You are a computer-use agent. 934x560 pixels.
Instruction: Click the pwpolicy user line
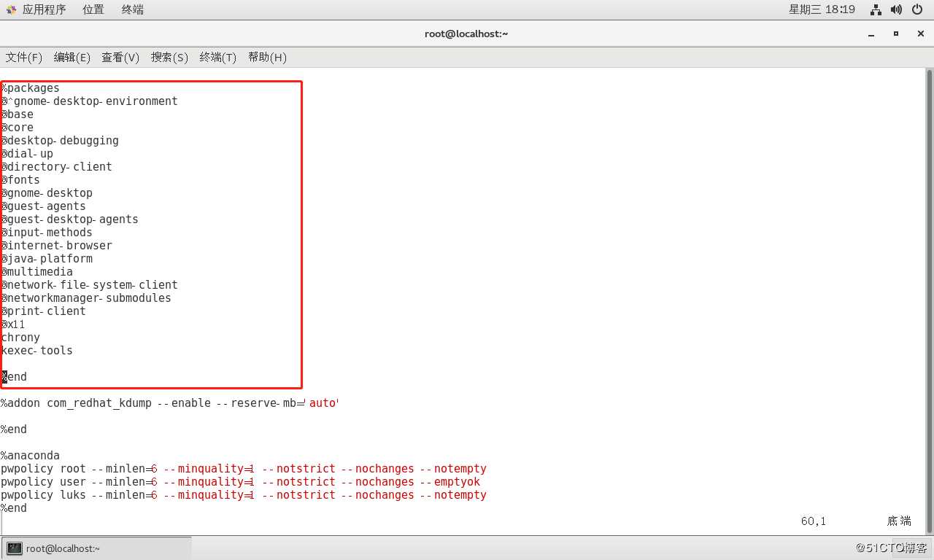click(241, 482)
